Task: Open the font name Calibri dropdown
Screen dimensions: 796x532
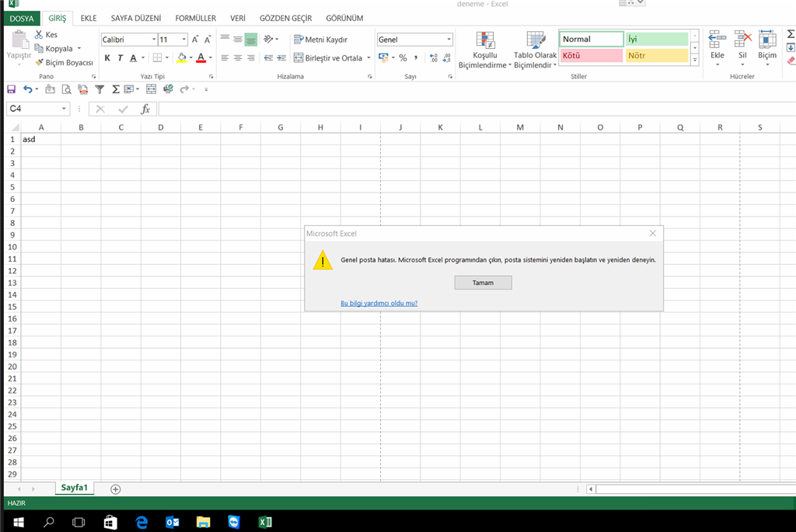Action: tap(154, 40)
